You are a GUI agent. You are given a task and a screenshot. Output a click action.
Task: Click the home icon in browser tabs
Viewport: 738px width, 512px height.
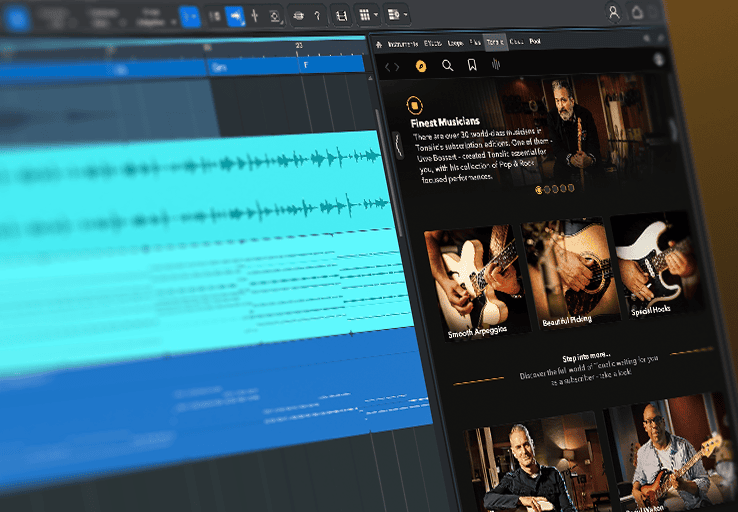click(x=379, y=43)
